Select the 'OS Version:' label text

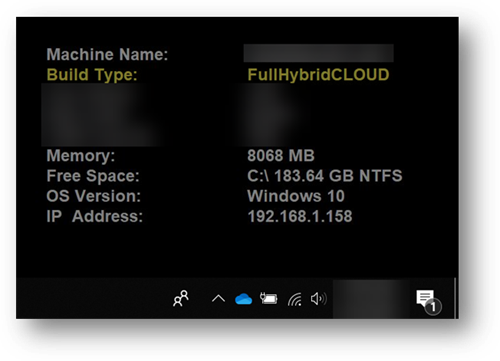[x=94, y=196]
